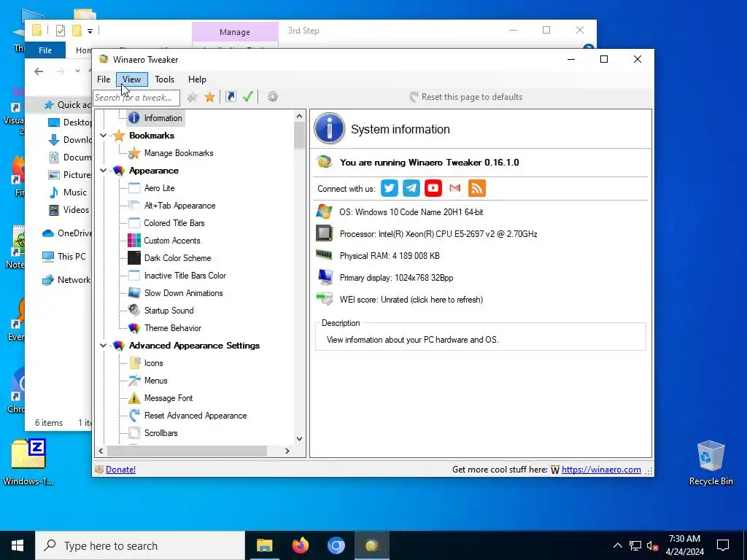
Task: Click the Custom Accents colorful icon
Action: click(134, 241)
